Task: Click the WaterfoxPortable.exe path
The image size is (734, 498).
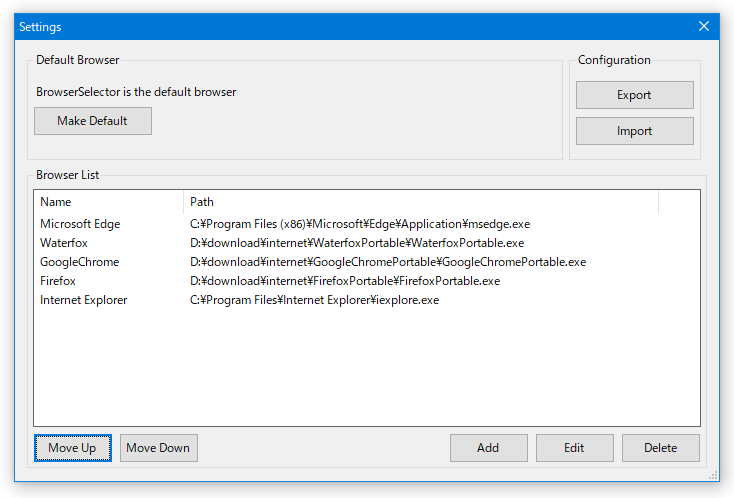Action: tap(357, 243)
